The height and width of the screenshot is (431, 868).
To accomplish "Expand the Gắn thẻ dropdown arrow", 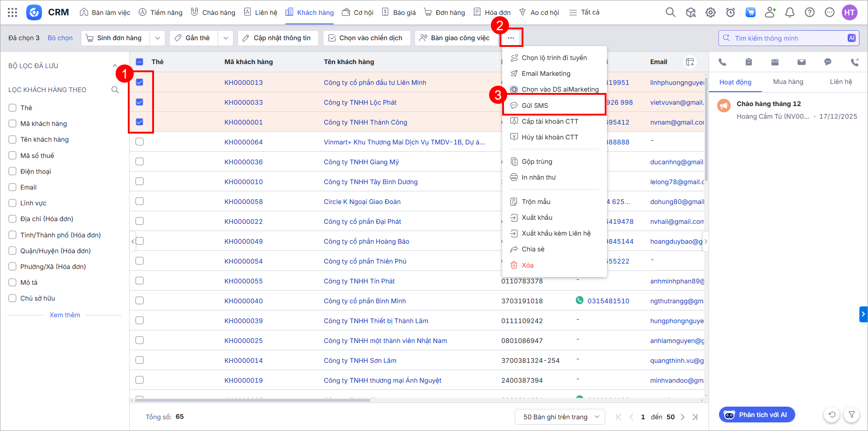I will [225, 38].
